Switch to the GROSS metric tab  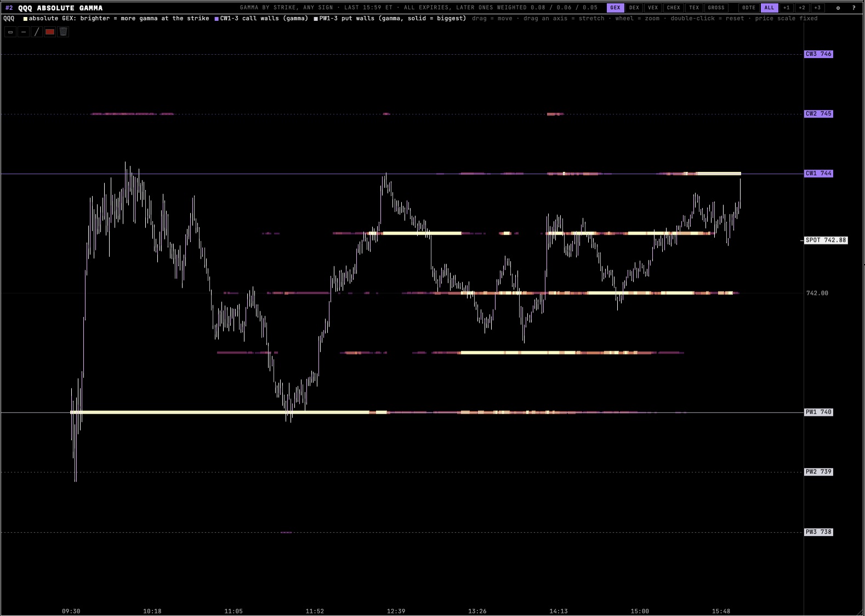tap(716, 8)
